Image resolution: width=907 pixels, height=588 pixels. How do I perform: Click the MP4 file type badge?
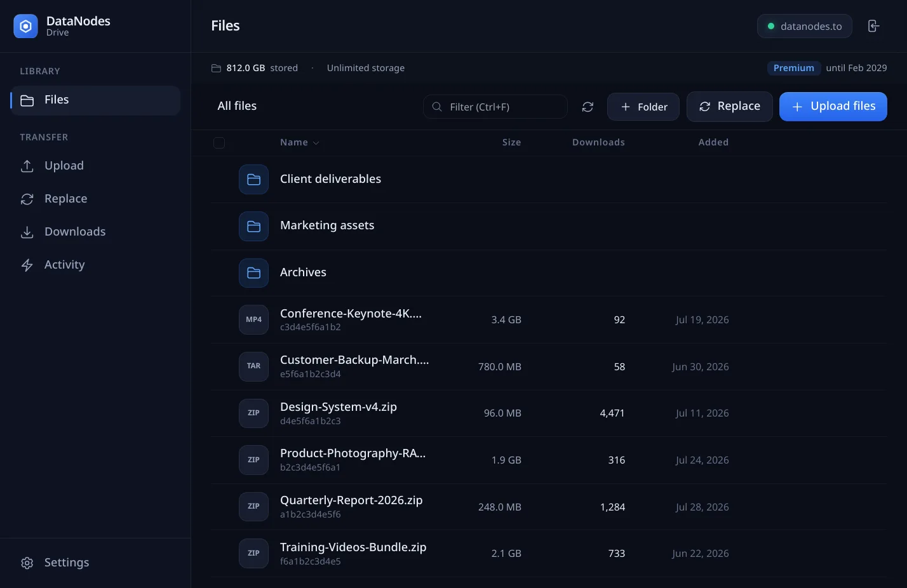point(253,319)
